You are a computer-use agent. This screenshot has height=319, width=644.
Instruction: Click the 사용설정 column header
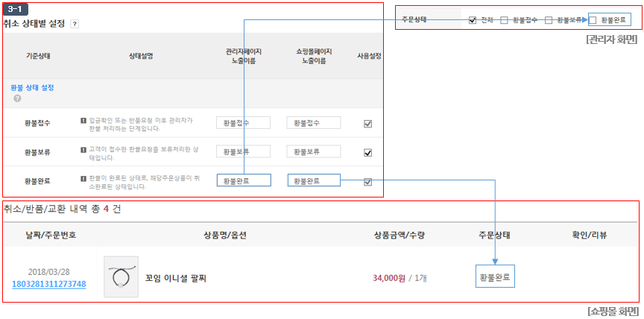[369, 56]
